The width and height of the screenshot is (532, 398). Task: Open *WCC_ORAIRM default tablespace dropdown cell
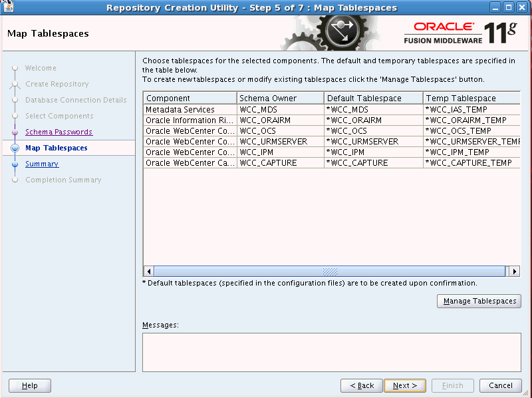tap(374, 120)
